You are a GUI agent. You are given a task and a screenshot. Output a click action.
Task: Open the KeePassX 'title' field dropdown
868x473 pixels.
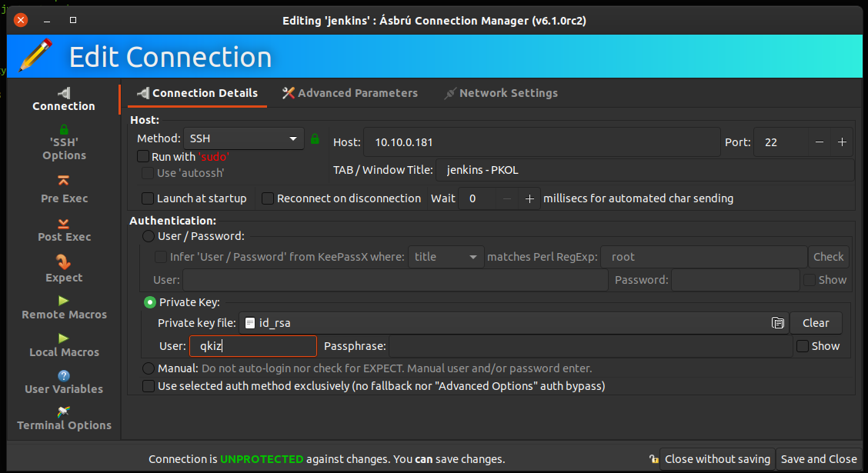pyautogui.click(x=446, y=256)
